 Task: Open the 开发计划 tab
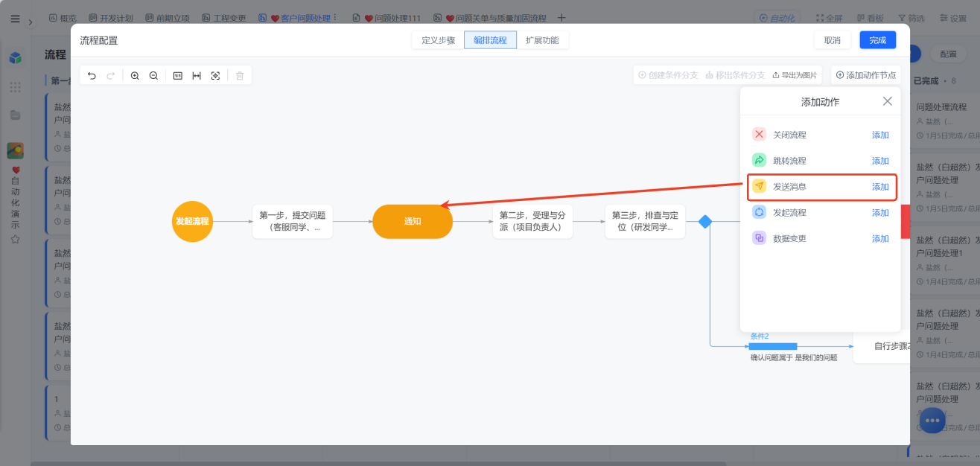(x=112, y=18)
